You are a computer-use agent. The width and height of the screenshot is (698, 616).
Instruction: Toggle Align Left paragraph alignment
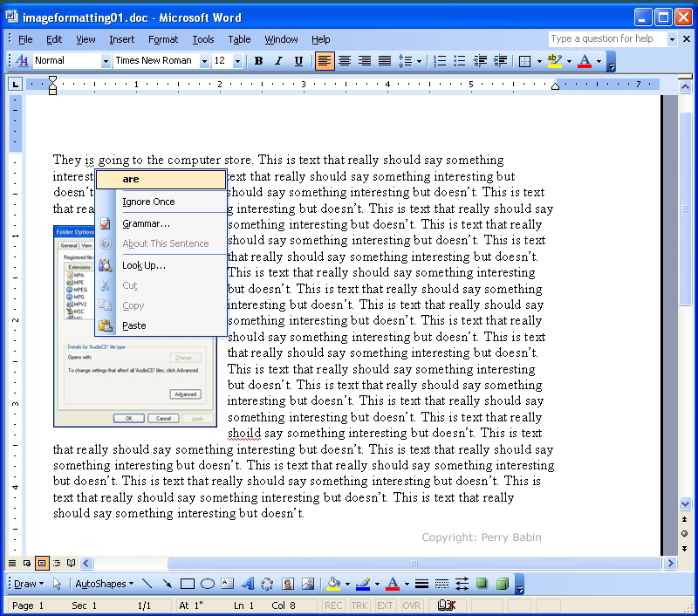point(324,60)
